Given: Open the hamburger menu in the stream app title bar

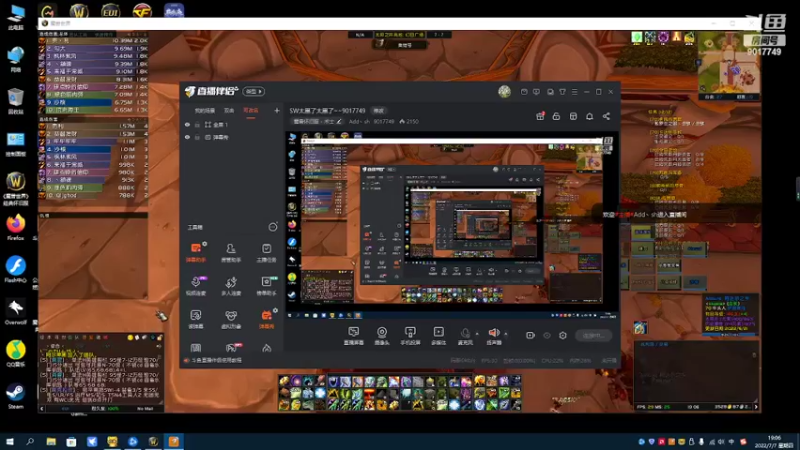Looking at the screenshot, I should [x=574, y=92].
